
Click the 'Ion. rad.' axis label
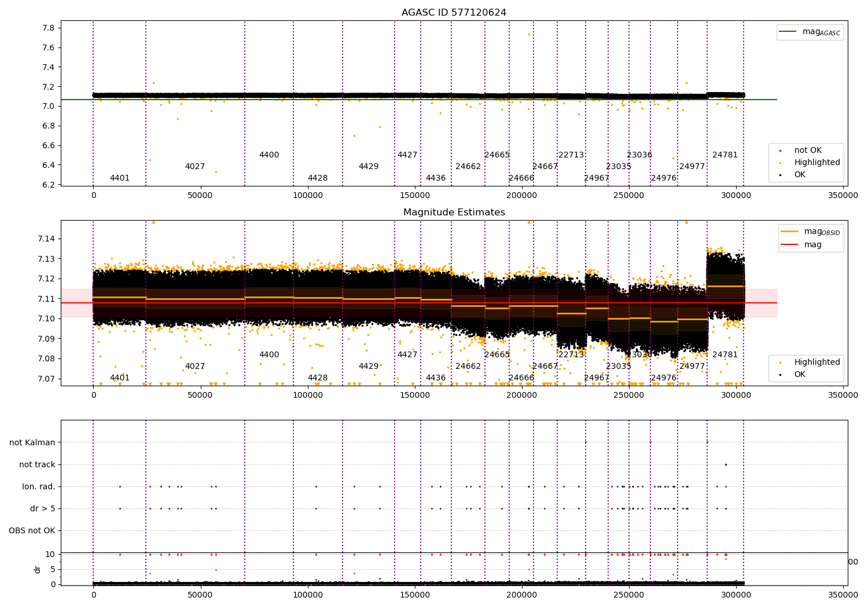click(39, 486)
